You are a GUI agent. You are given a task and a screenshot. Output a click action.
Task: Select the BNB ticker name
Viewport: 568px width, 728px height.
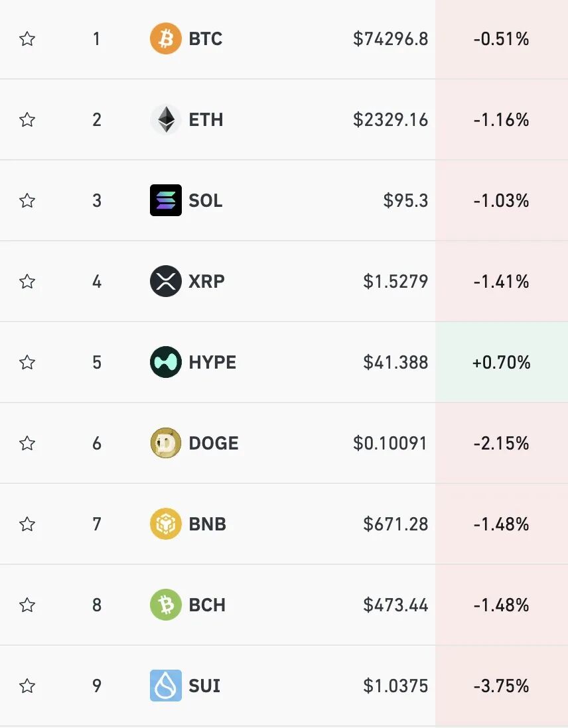(x=208, y=524)
